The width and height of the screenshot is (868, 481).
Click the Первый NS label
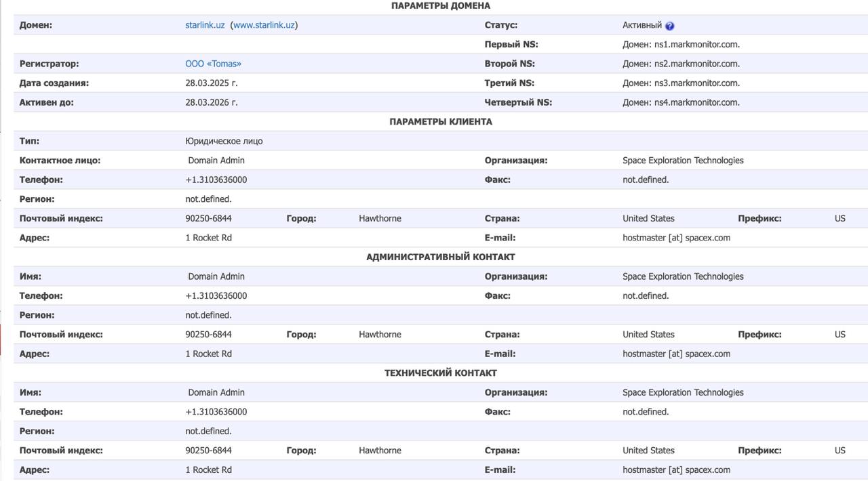click(x=511, y=45)
